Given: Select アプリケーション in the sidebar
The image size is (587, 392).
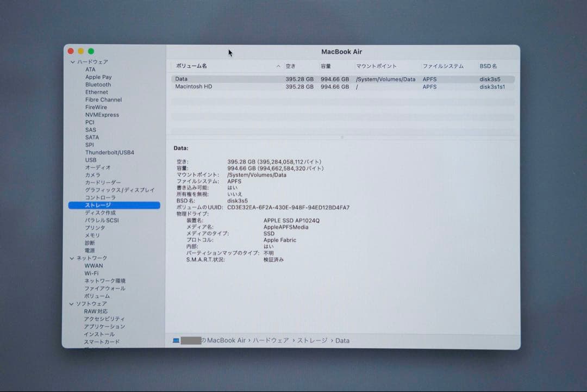Looking at the screenshot, I should [x=104, y=326].
